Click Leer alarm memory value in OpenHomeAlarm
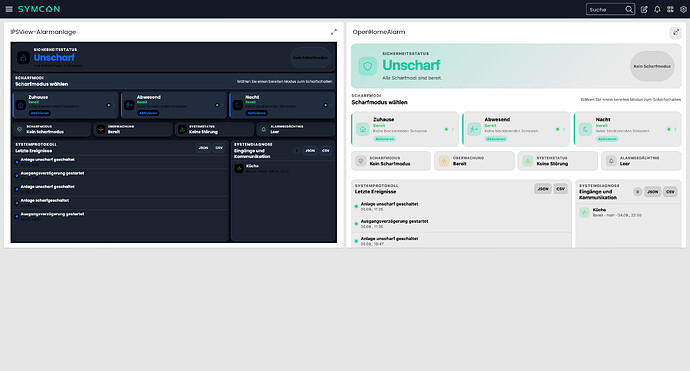This screenshot has height=371, width=690. point(625,164)
